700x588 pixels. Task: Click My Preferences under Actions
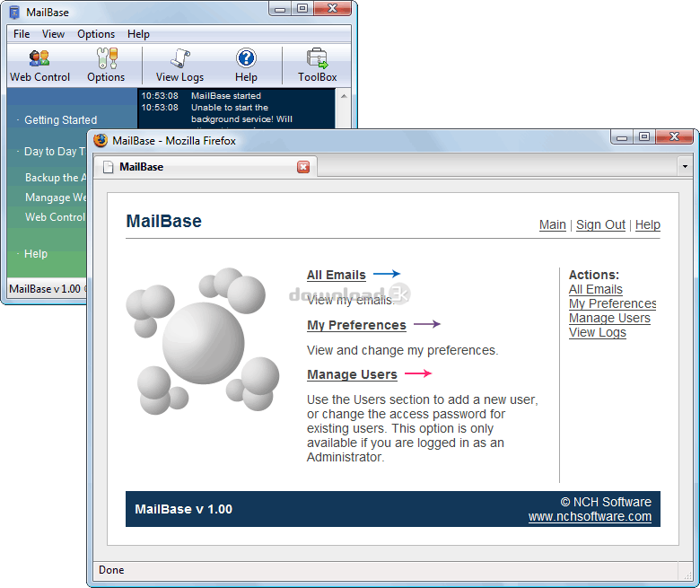tap(612, 303)
